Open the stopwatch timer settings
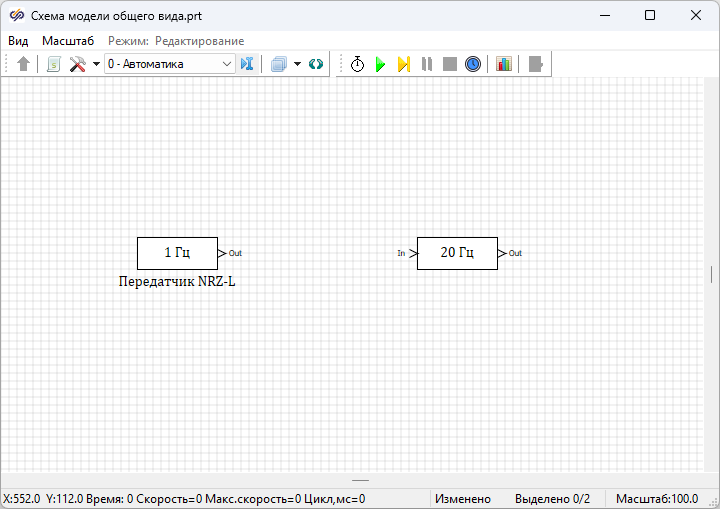This screenshot has height=509, width=720. (x=357, y=64)
